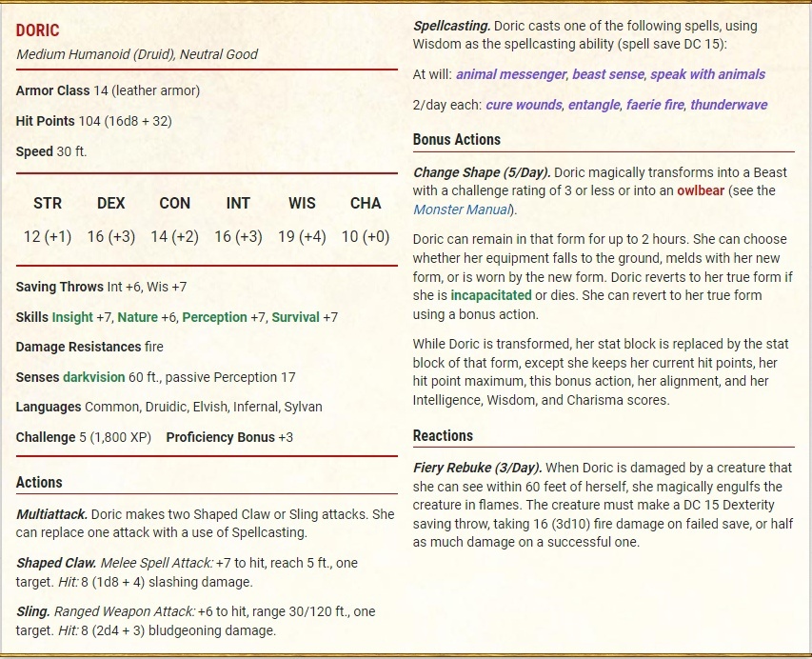Image resolution: width=812 pixels, height=659 pixels.
Task: Click the DORIC stat block title
Action: click(x=37, y=30)
